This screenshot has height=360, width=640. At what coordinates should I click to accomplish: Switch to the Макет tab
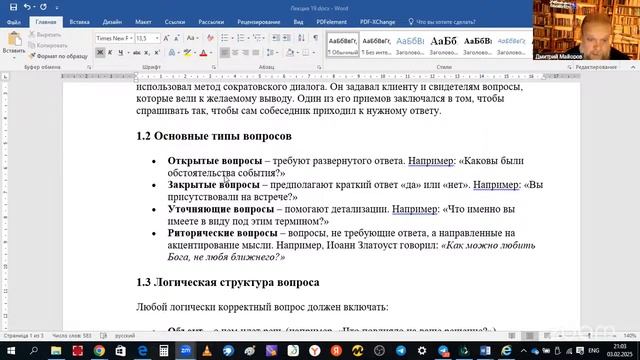click(x=143, y=22)
